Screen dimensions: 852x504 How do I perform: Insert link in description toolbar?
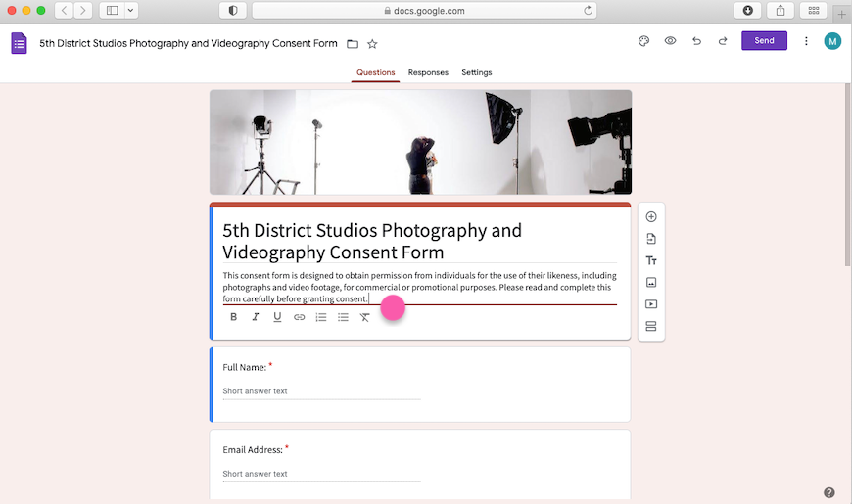[300, 317]
